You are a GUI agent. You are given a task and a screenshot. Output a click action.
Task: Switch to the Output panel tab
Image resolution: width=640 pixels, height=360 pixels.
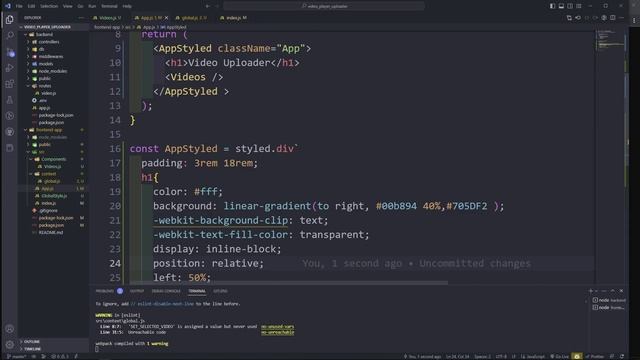[137, 291]
